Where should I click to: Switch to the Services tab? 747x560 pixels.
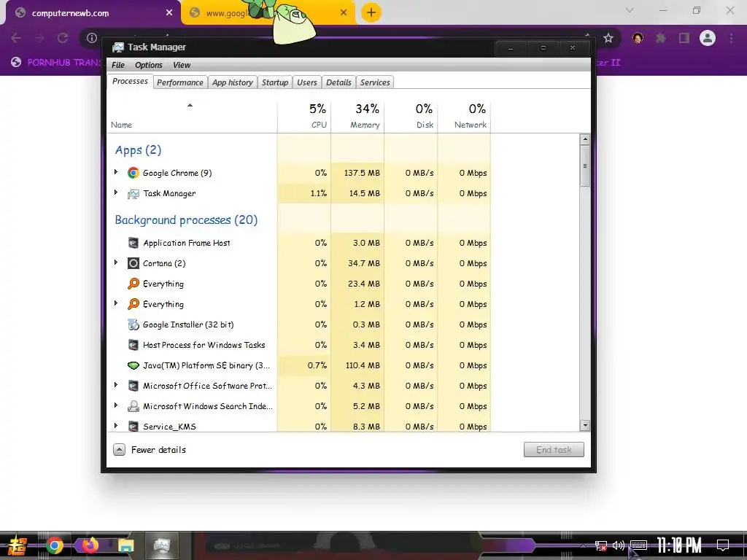point(375,82)
